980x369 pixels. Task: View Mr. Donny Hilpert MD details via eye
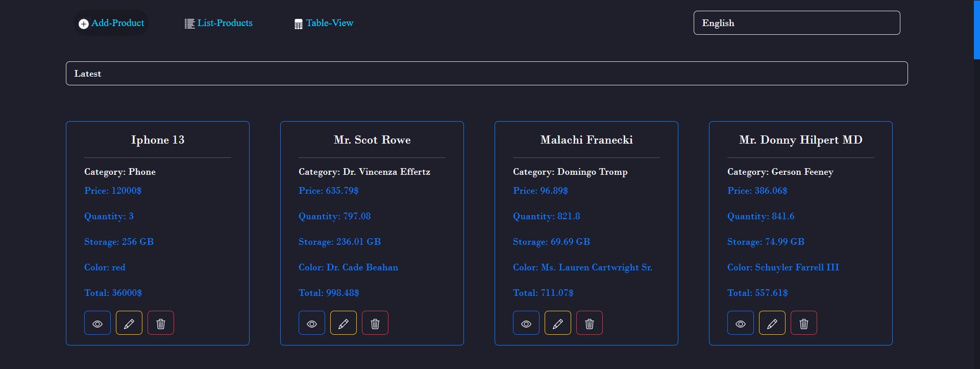741,323
